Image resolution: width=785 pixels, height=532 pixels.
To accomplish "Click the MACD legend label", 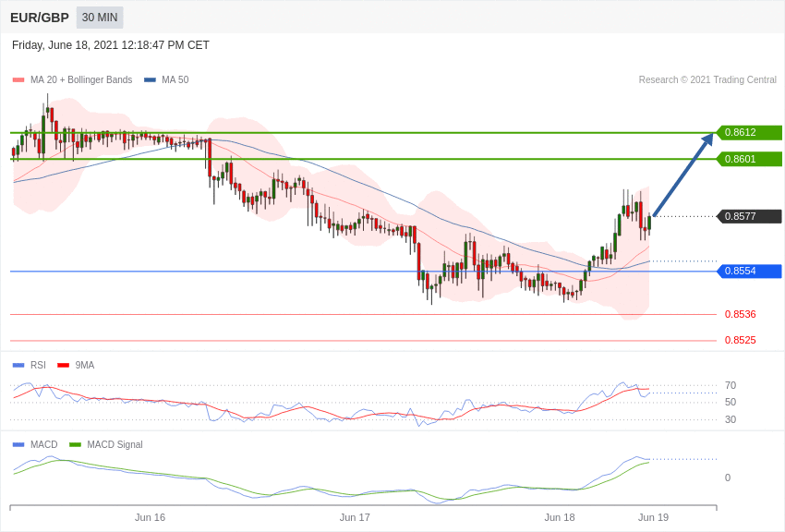I will [43, 444].
